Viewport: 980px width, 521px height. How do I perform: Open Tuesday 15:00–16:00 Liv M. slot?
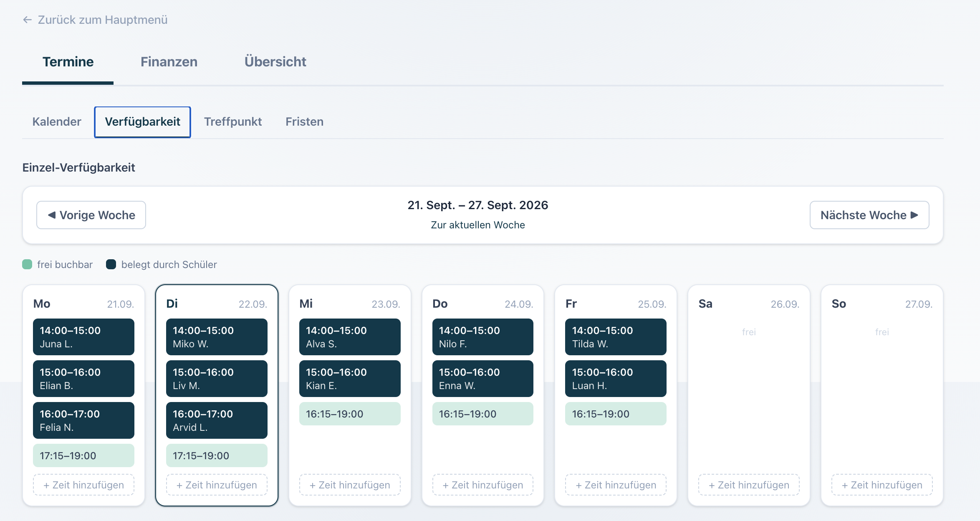point(217,379)
